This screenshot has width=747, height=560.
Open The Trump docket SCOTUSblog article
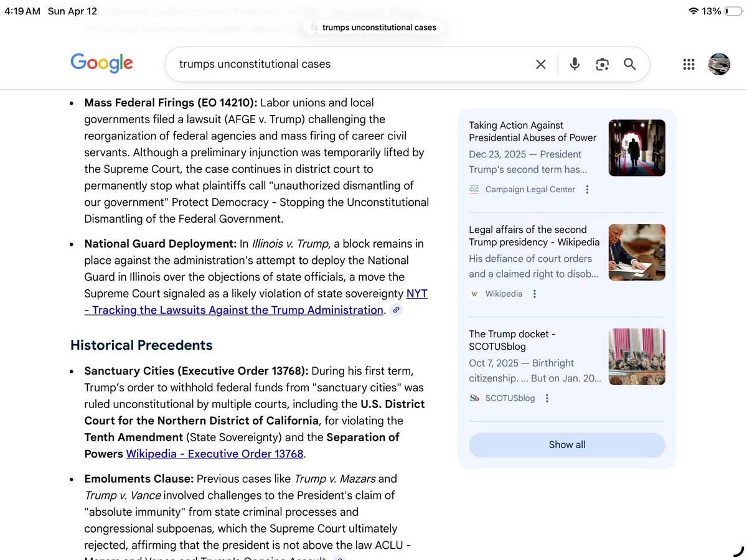(x=512, y=340)
